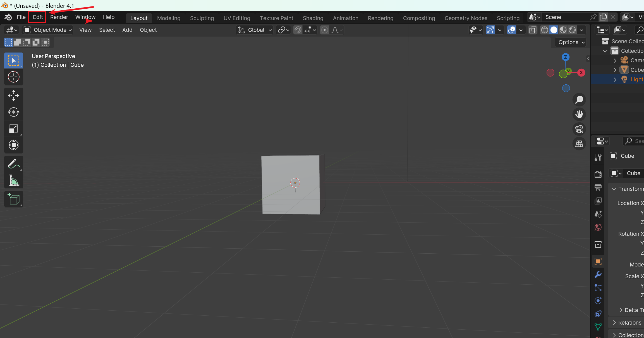Select the 3D Cursor tool

pos(13,77)
